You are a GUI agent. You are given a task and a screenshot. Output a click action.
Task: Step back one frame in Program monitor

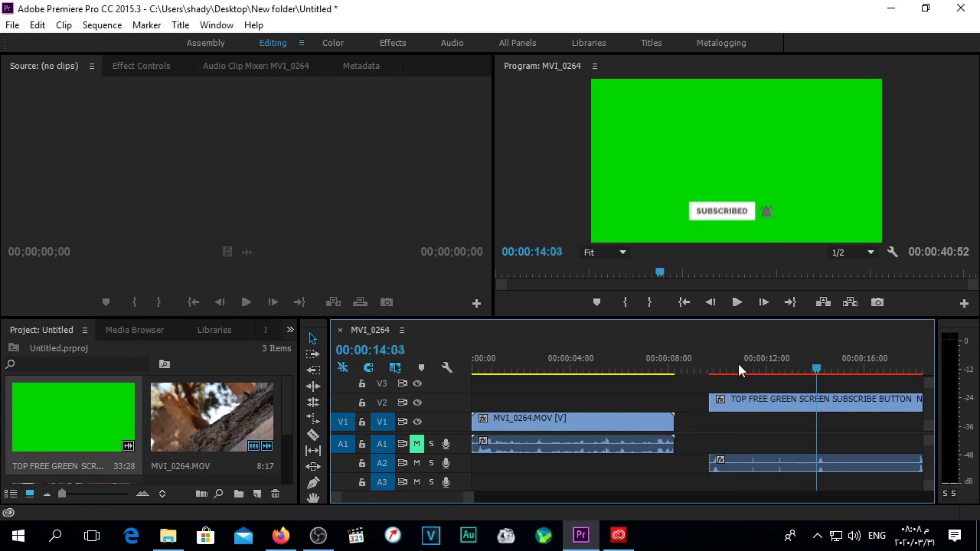click(710, 302)
